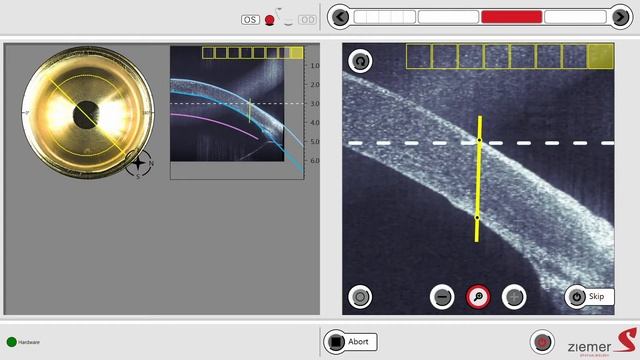This screenshot has width=640, height=360.
Task: Go to previous step with left arrow
Action: tap(340, 17)
